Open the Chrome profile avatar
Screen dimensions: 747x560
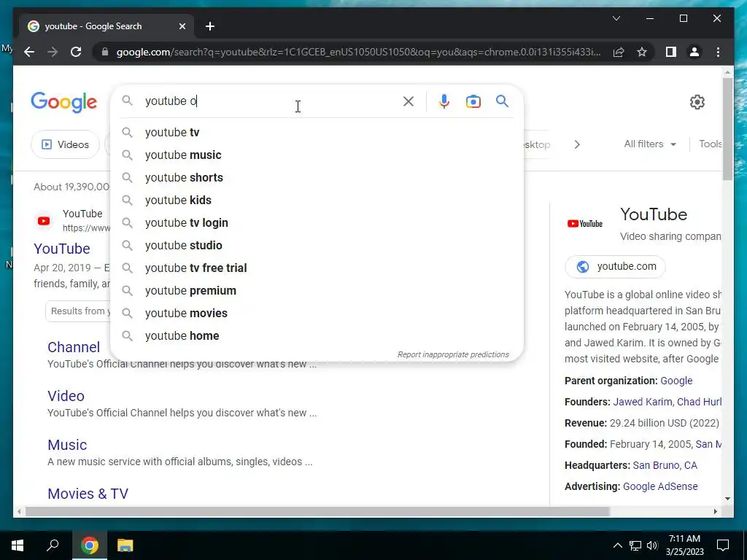tap(694, 52)
